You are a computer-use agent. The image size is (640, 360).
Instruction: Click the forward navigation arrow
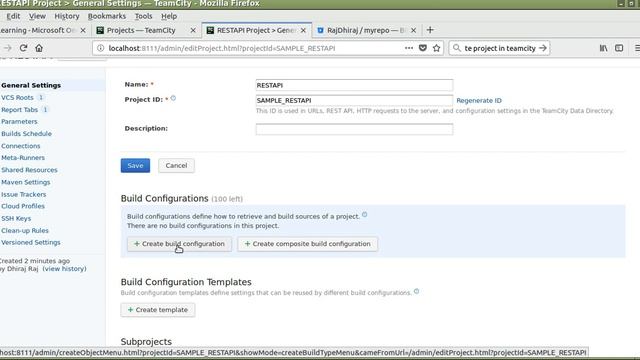pyautogui.click(x=7, y=48)
